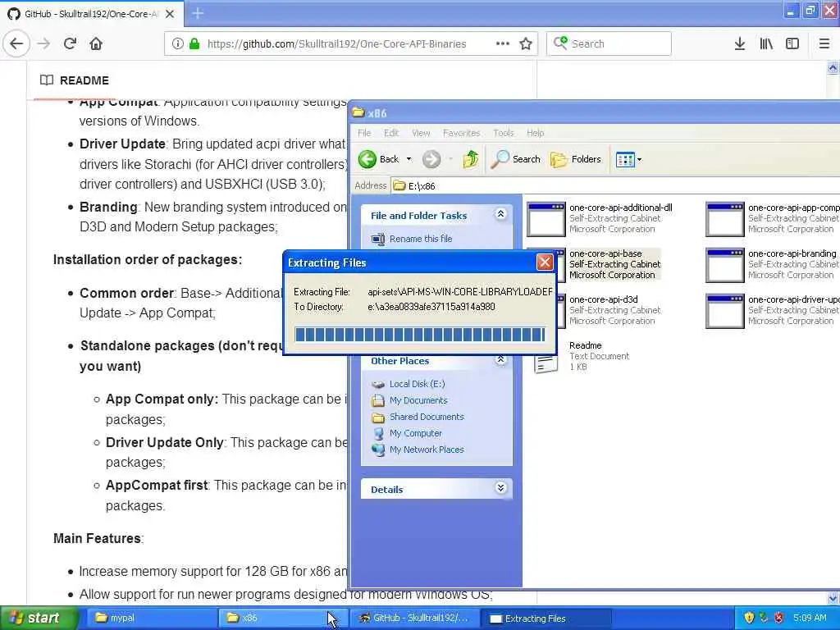Go back in Firefox browser
Screen dimensions: 840x630
(x=16, y=43)
